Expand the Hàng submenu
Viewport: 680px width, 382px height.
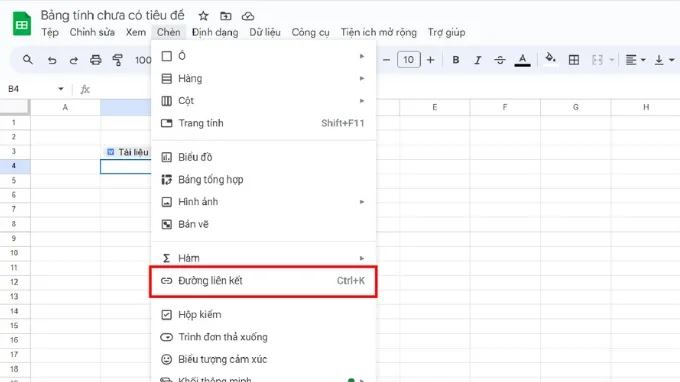click(263, 78)
